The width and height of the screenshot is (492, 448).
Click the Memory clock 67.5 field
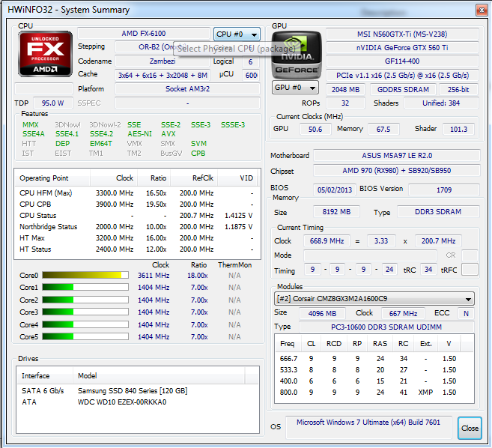point(383,129)
